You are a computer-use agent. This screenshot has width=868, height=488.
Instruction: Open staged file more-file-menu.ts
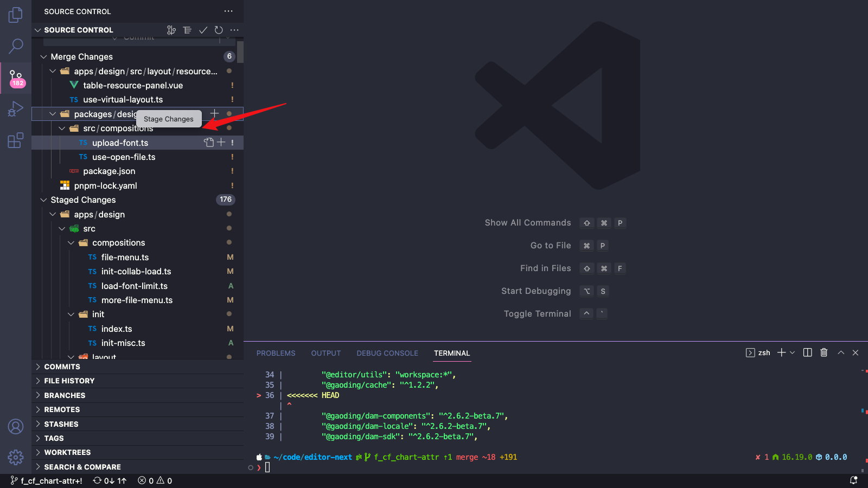(137, 300)
